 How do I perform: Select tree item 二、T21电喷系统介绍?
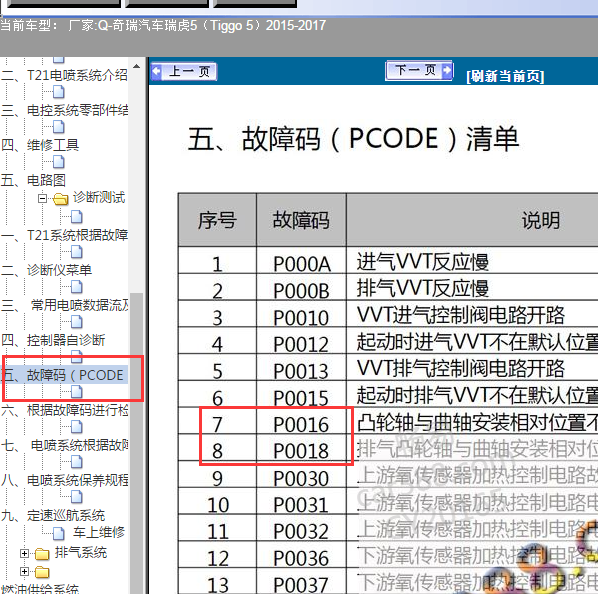click(x=64, y=75)
